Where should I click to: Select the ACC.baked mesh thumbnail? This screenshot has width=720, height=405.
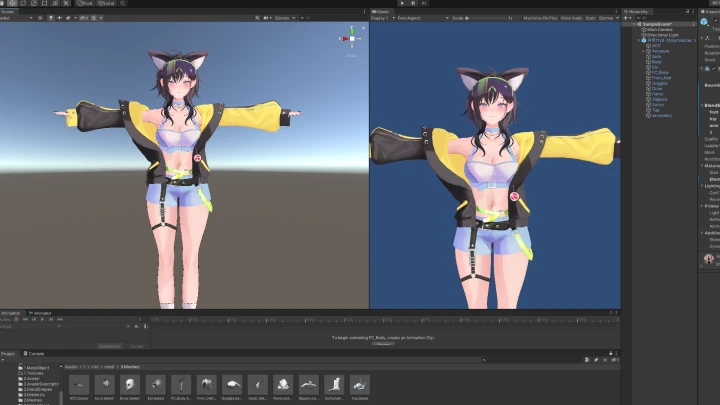click(79, 387)
